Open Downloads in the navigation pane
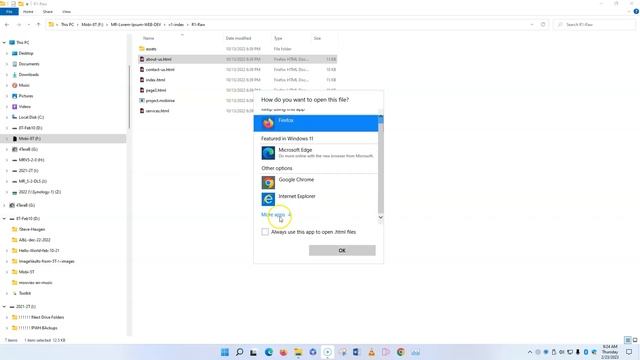Screen dimensions: 640x360 (29, 75)
